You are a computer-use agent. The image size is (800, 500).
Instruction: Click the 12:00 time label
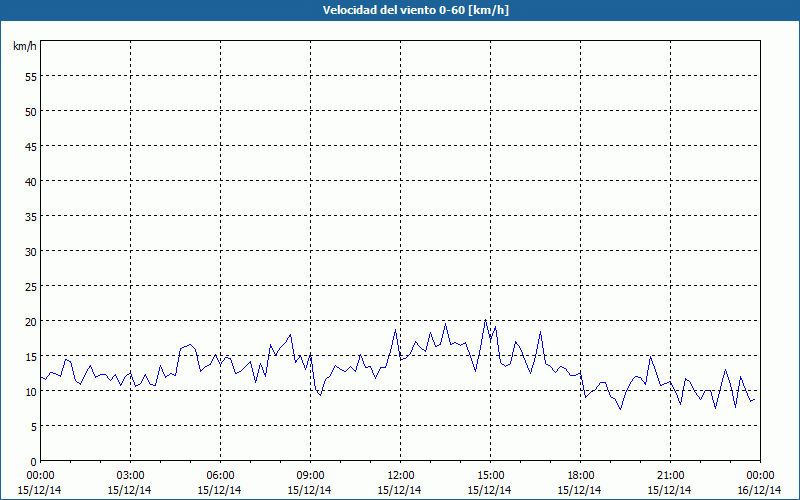coord(400,476)
